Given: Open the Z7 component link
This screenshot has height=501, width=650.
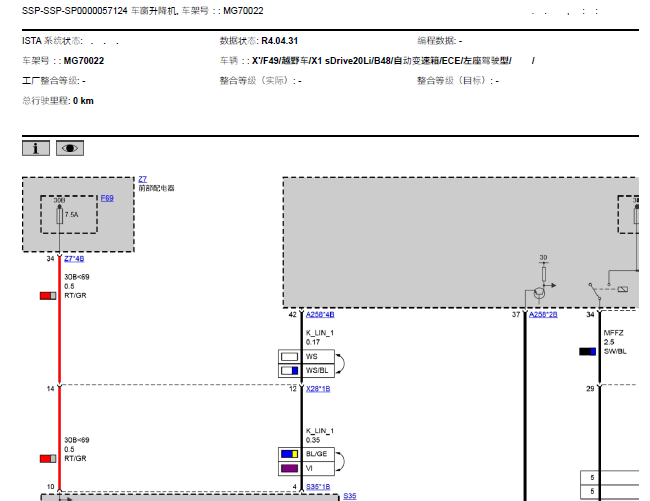Looking at the screenshot, I should (x=143, y=179).
